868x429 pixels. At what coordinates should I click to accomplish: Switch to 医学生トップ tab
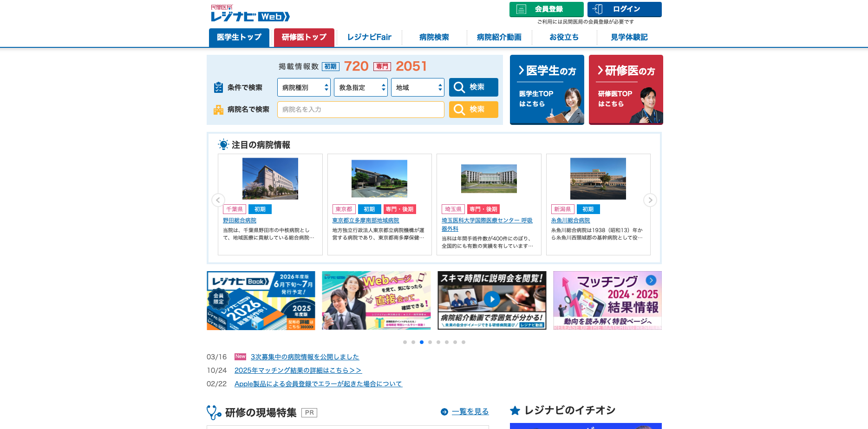(239, 37)
